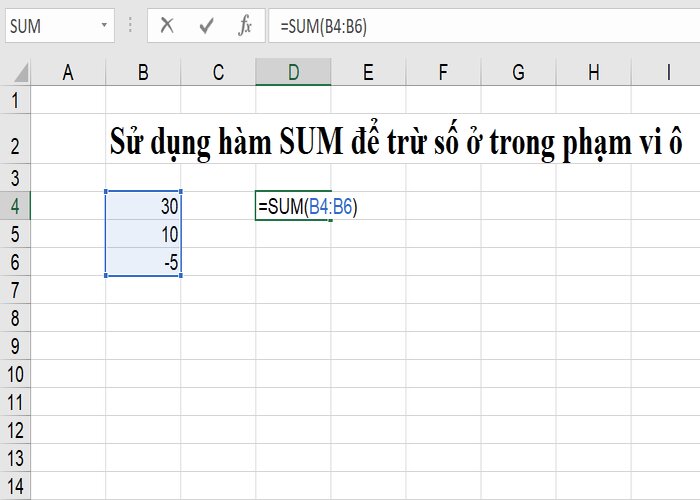Screen dimensions: 700x500
Task: Open the Insert Function fx dialog
Action: tap(245, 25)
